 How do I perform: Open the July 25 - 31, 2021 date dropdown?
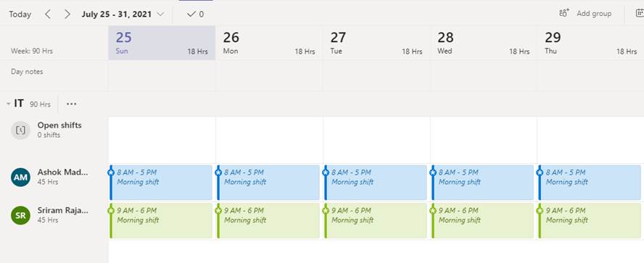123,14
